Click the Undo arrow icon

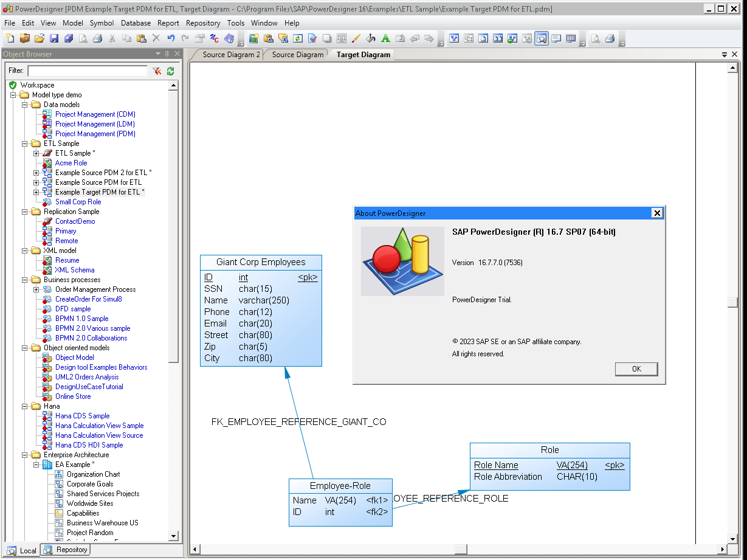[x=171, y=38]
